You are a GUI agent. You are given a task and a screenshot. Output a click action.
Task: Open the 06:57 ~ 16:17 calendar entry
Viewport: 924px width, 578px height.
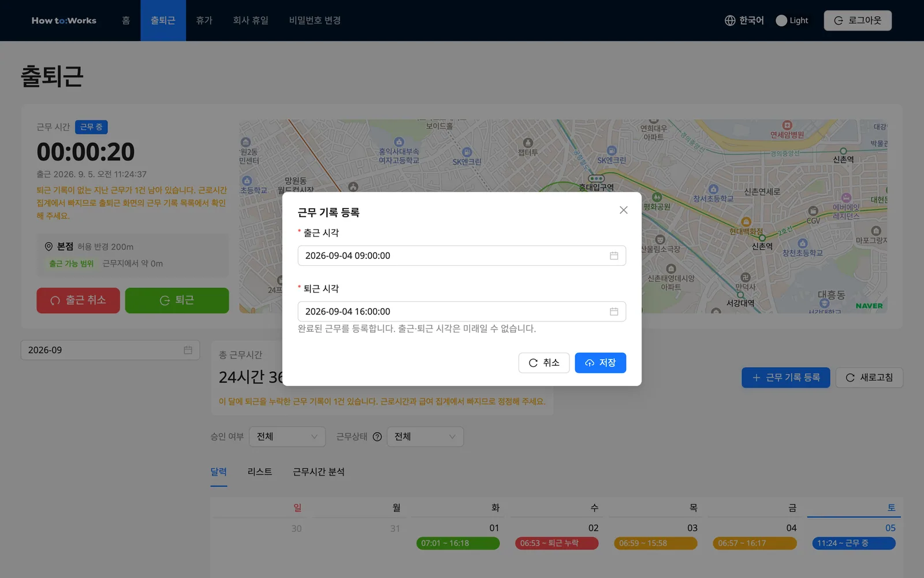[755, 543]
